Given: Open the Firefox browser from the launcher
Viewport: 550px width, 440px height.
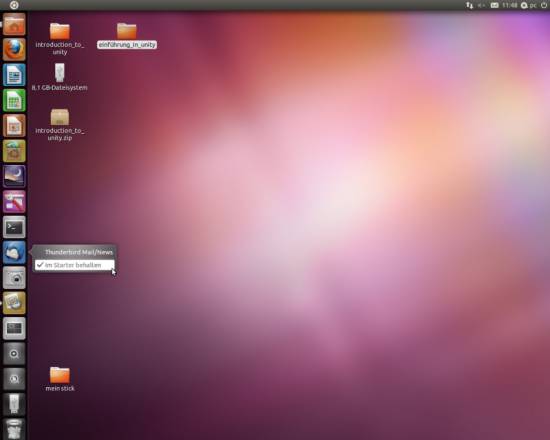Looking at the screenshot, I should coord(14,49).
